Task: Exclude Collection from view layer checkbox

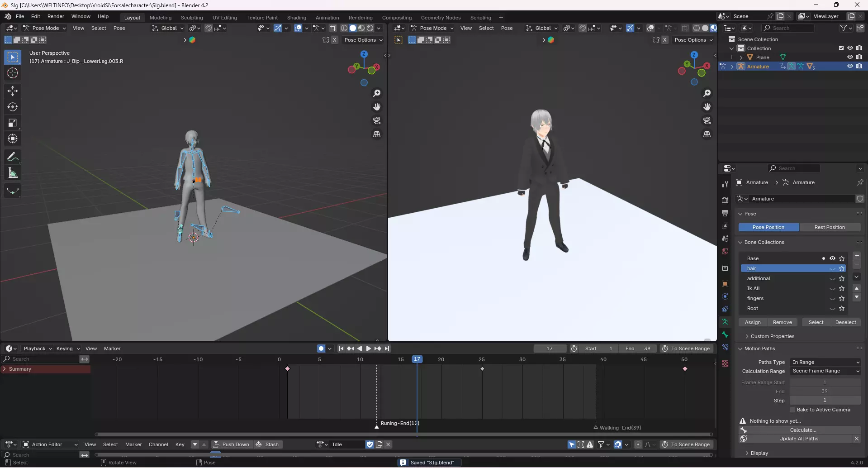Action: (841, 48)
